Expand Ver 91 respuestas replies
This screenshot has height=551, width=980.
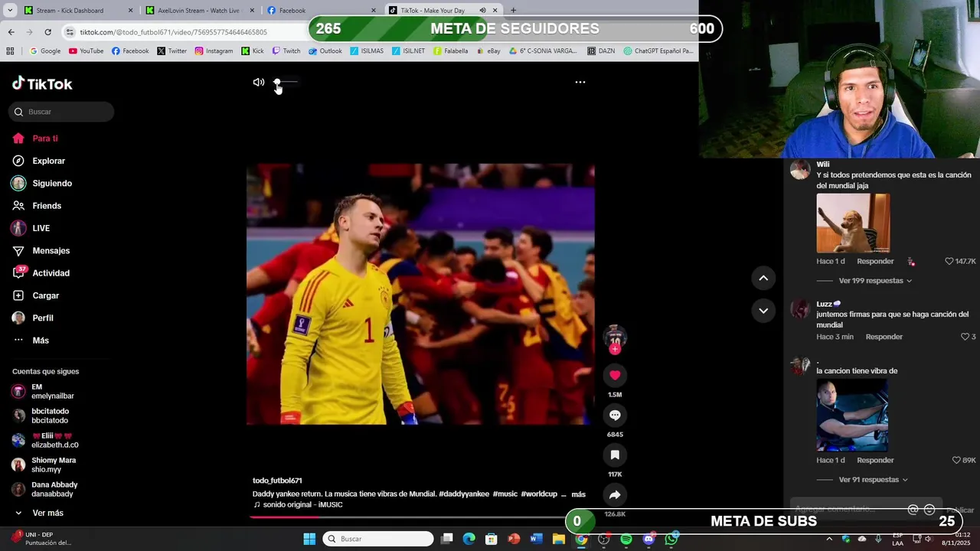(873, 480)
